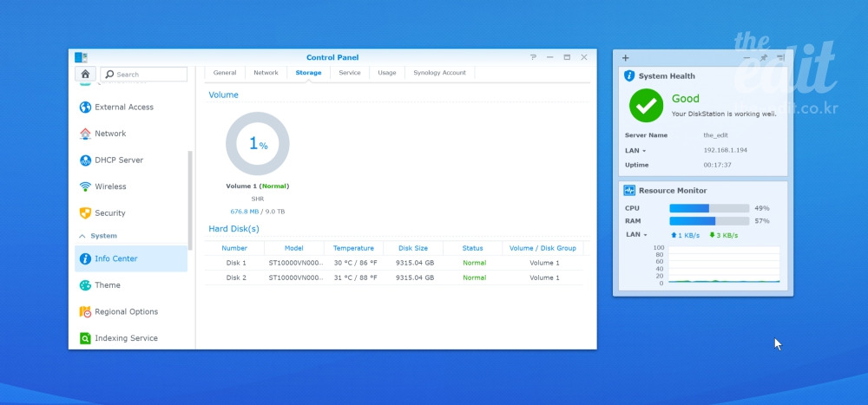
Task: Select Wireless in the sidebar
Action: [x=131, y=187]
